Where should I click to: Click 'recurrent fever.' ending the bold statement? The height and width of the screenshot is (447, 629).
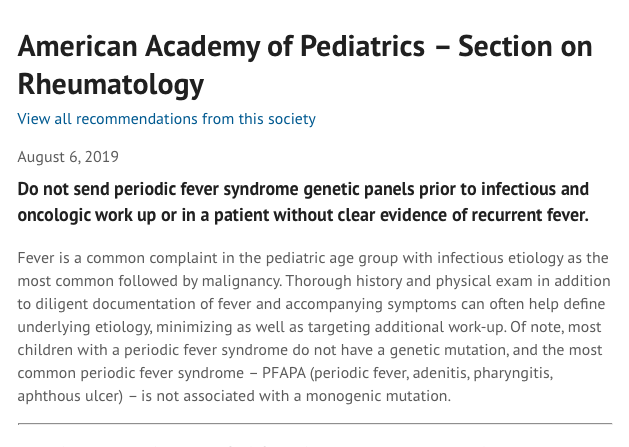(x=530, y=215)
